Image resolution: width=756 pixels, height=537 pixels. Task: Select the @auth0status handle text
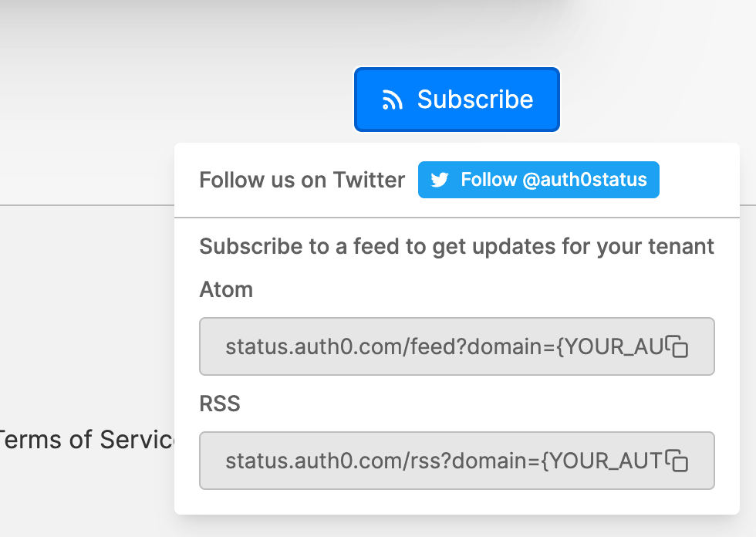pos(585,180)
